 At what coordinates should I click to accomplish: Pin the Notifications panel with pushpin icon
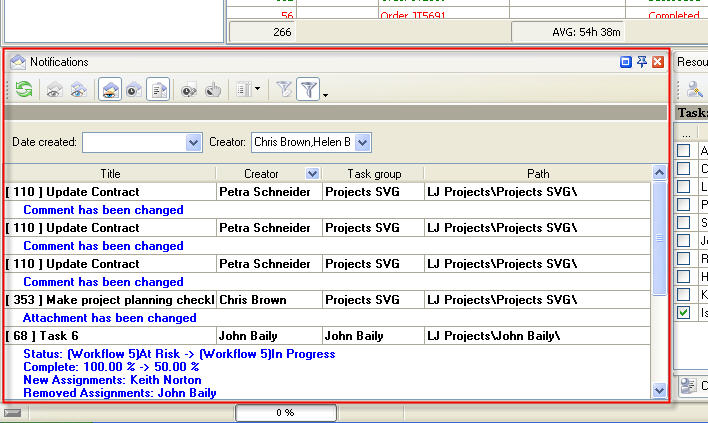(642, 62)
